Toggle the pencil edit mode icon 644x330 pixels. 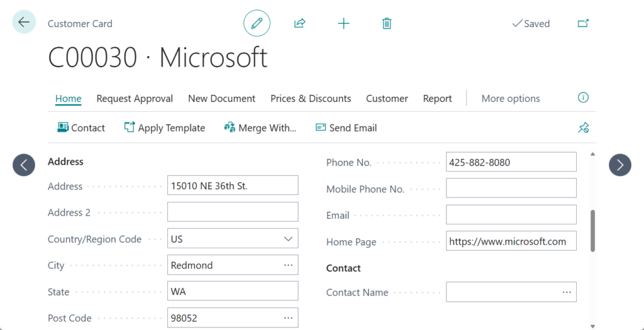pyautogui.click(x=257, y=24)
